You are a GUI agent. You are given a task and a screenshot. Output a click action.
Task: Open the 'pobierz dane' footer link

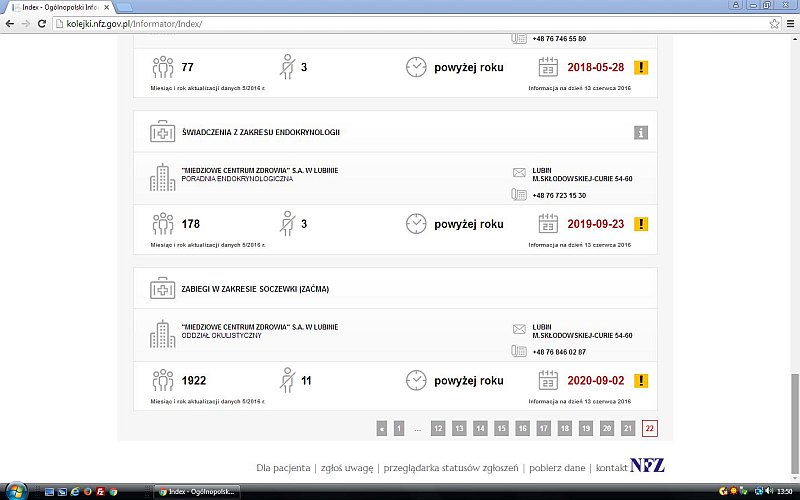pos(556,467)
